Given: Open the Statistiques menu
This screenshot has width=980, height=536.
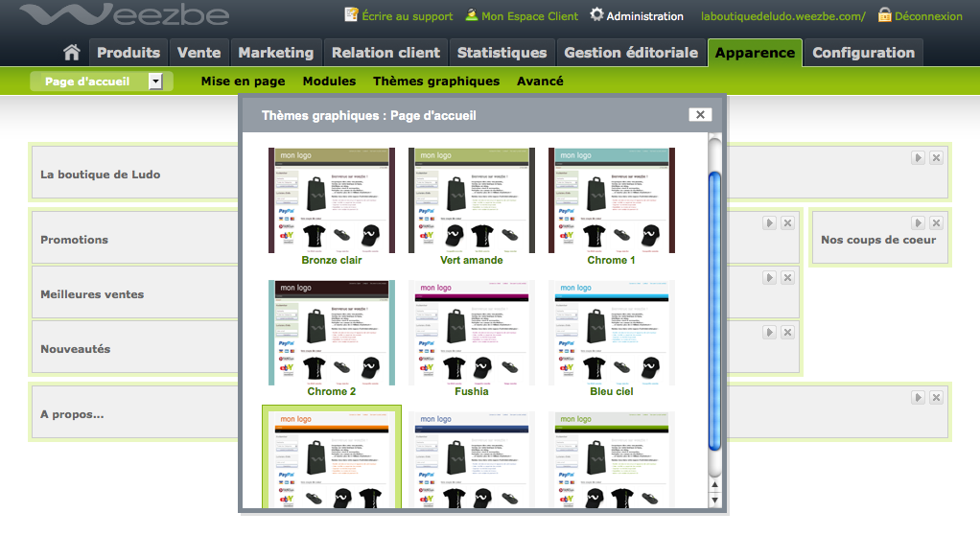Looking at the screenshot, I should tap(502, 53).
